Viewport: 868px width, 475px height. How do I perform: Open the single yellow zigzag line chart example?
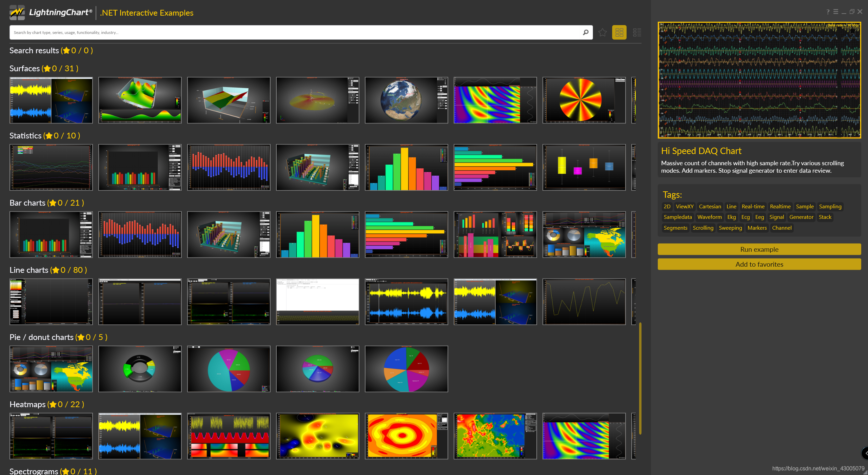(584, 302)
